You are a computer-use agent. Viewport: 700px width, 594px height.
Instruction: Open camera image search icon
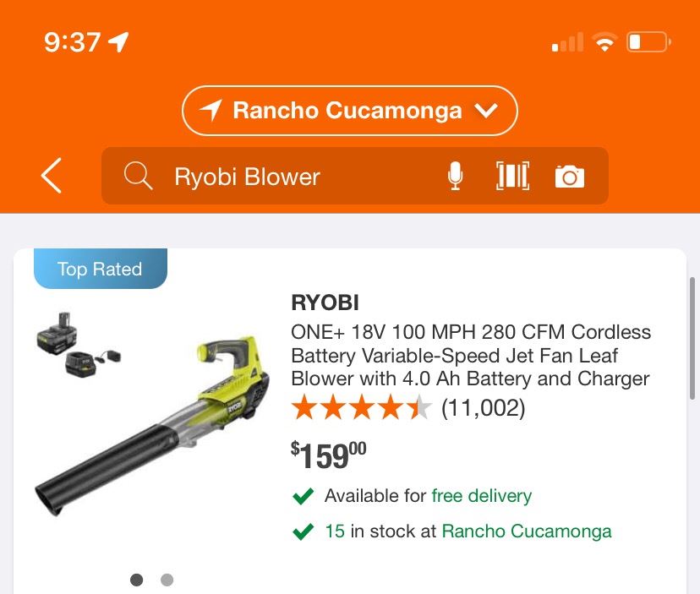click(570, 177)
